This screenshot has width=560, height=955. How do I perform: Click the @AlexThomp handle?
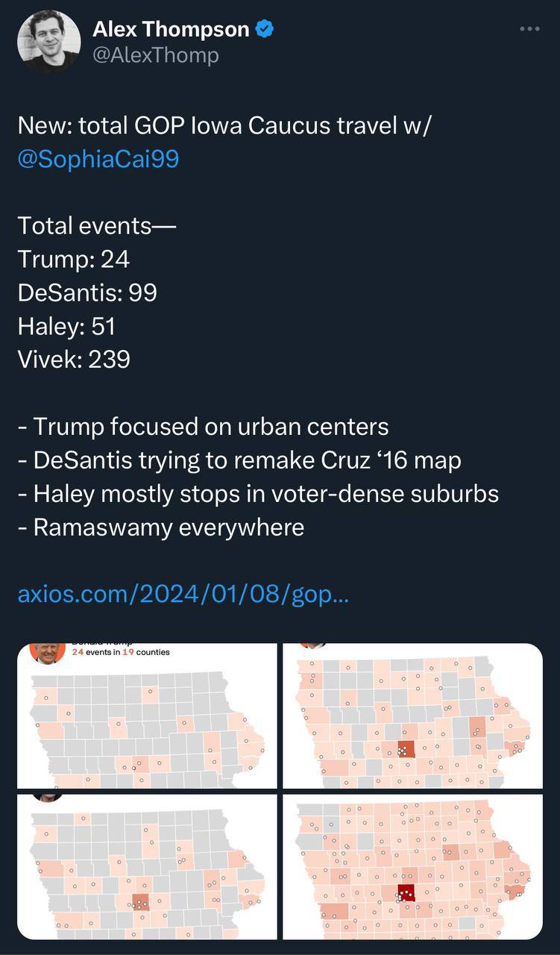coord(155,56)
